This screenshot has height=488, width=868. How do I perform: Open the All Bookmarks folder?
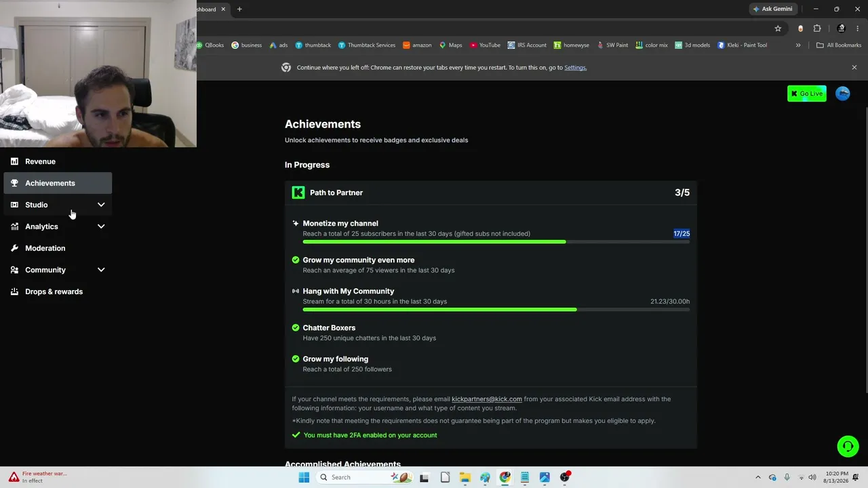coord(839,45)
